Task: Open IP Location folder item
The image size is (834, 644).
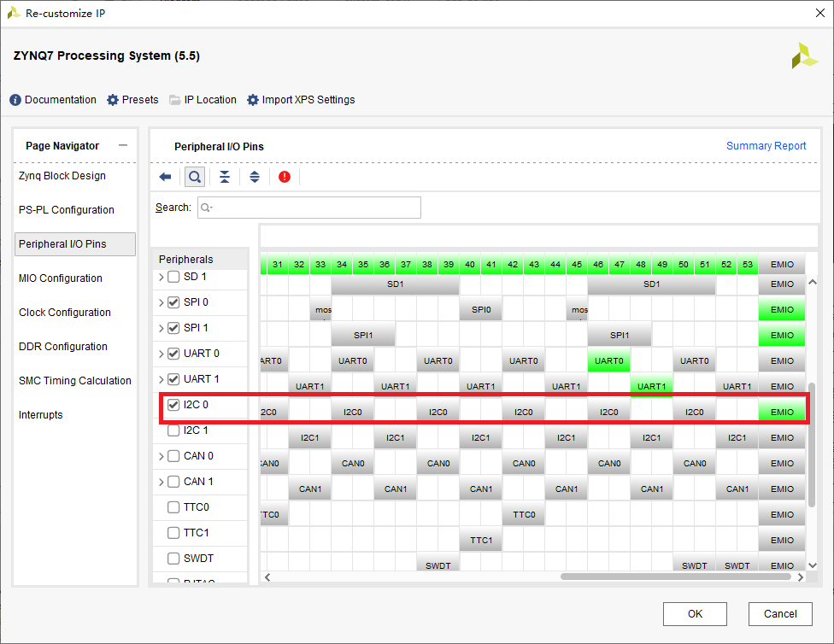Action: click(203, 100)
